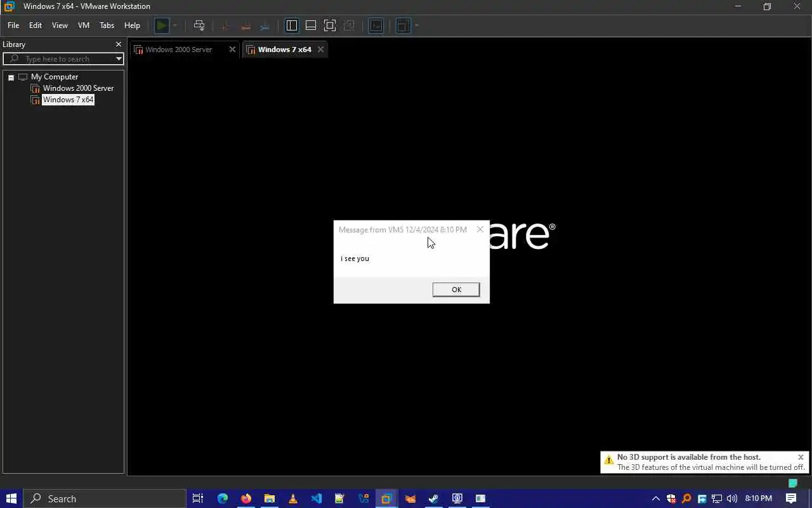Close the Windows 2000 Server tab
The width and height of the screenshot is (812, 508).
[x=232, y=50]
